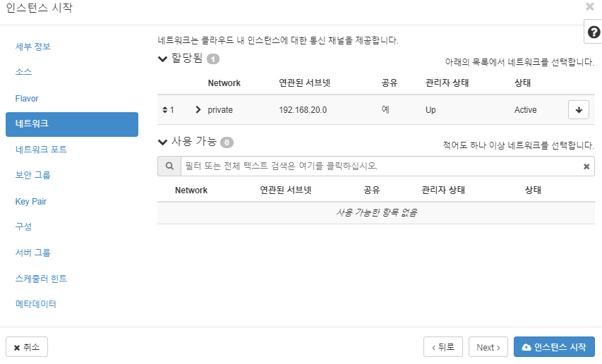Click available table 관리자 상태 header
The height and width of the screenshot is (364, 602).
click(443, 190)
